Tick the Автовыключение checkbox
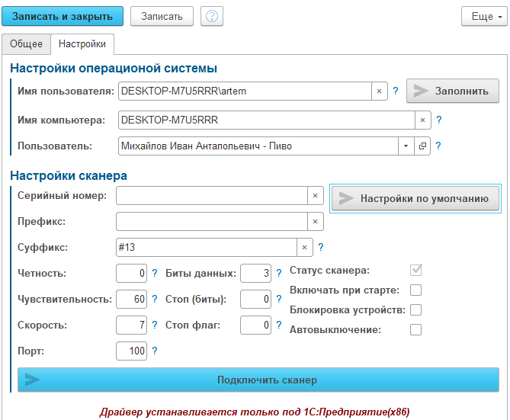 click(x=415, y=330)
